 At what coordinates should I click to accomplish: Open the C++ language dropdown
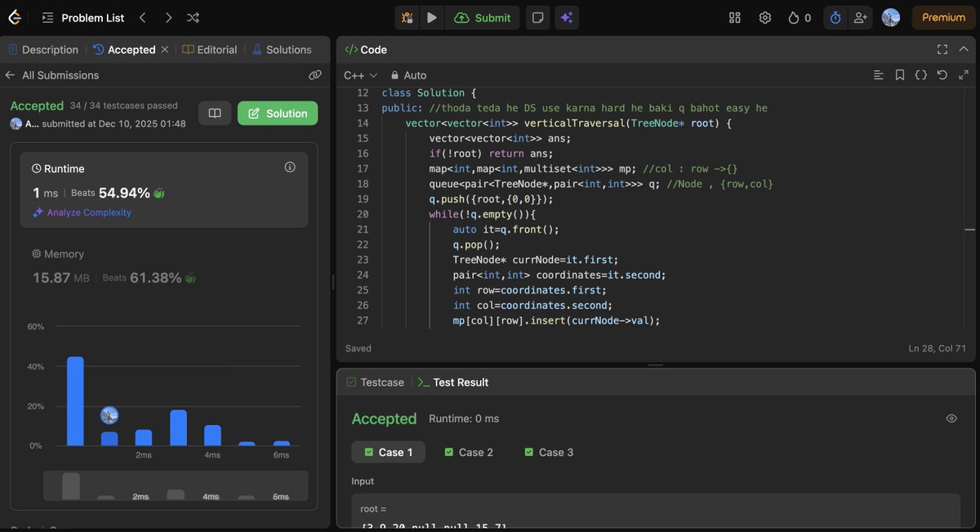360,75
